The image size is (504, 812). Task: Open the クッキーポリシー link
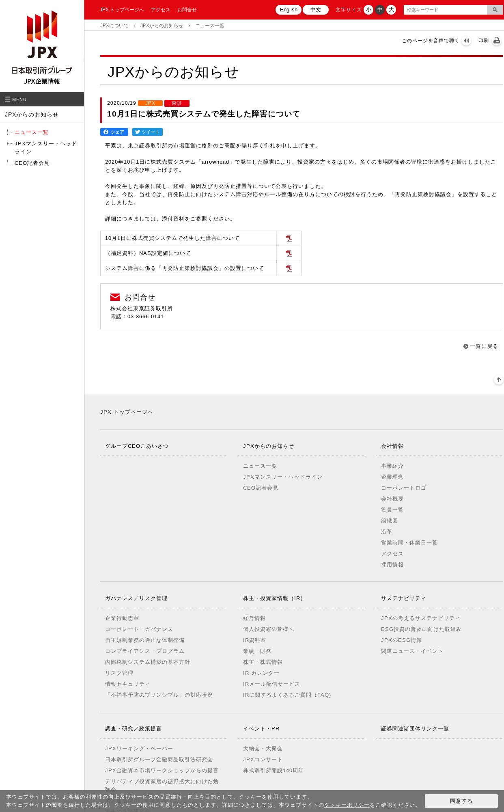click(x=347, y=805)
